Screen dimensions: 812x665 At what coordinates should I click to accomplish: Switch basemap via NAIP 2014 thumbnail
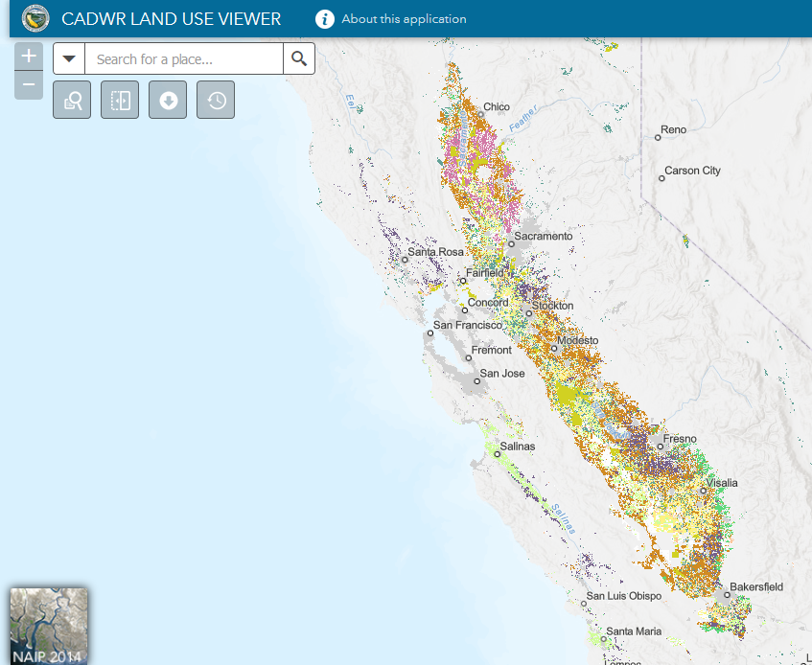(x=49, y=626)
